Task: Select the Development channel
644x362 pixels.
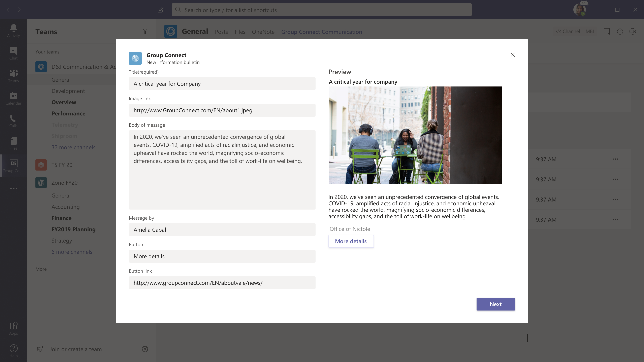Action: [x=68, y=91]
